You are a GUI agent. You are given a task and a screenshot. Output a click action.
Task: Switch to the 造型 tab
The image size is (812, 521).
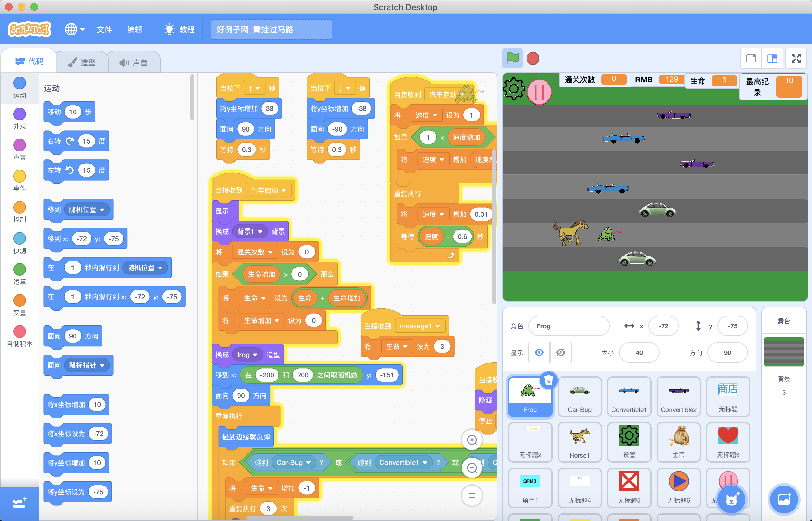click(82, 62)
